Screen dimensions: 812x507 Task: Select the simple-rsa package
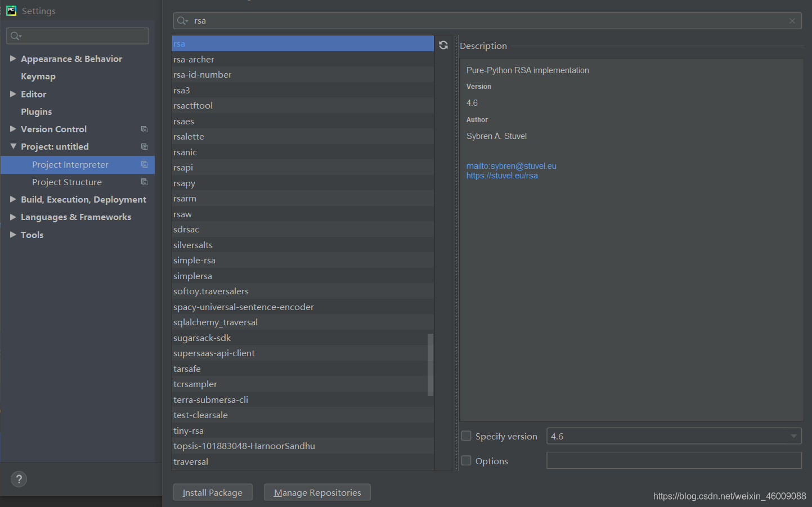[x=303, y=261]
